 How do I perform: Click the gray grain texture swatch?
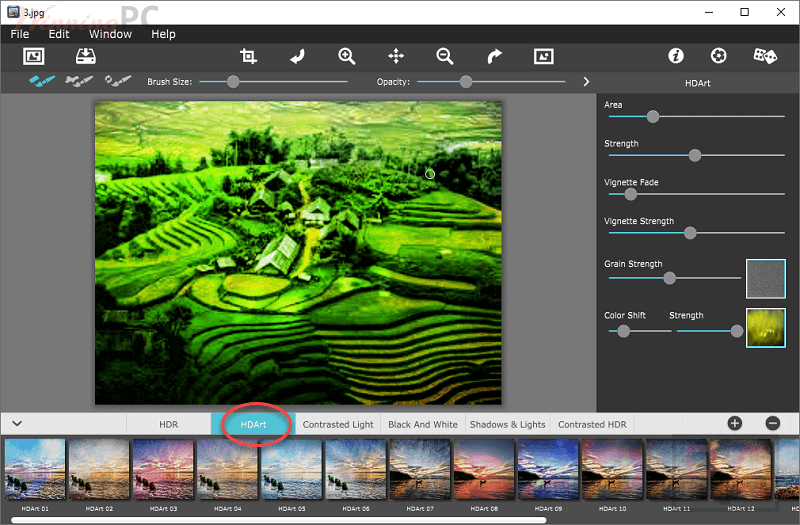tap(766, 279)
